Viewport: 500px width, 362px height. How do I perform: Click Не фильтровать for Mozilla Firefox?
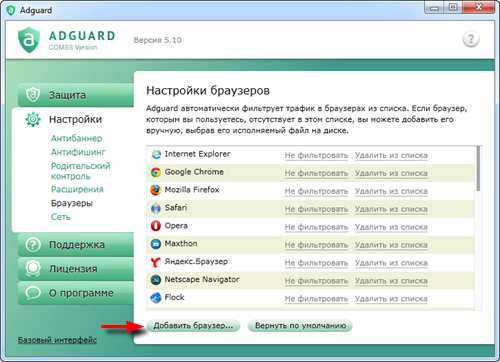[x=316, y=191]
